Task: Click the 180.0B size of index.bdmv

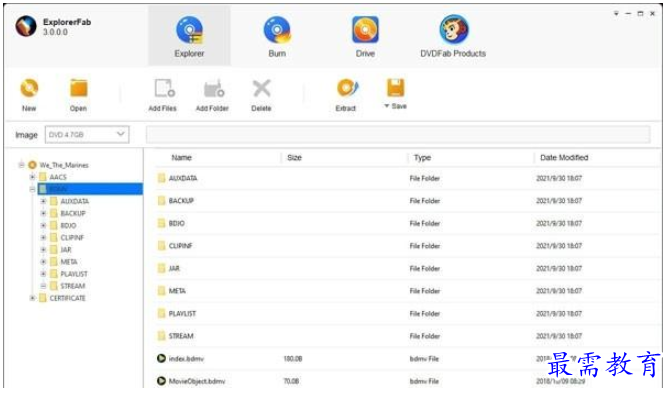Action: 293,359
